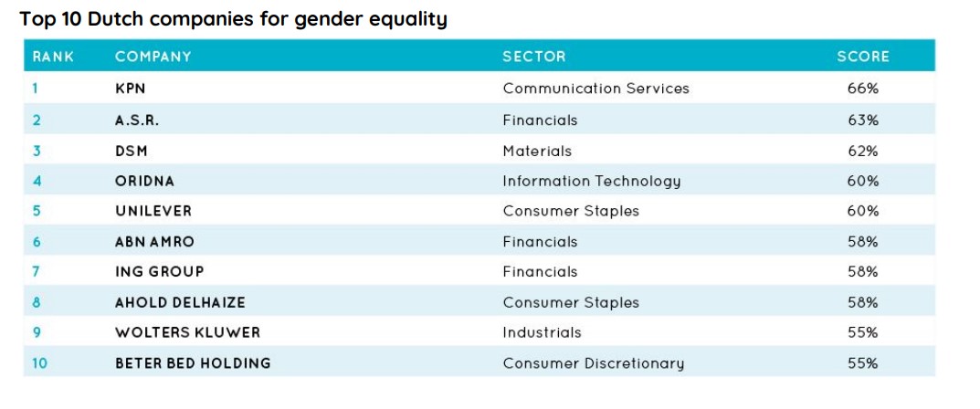Click the ING GROUP entry
This screenshot has height=409, width=980.
click(x=159, y=271)
